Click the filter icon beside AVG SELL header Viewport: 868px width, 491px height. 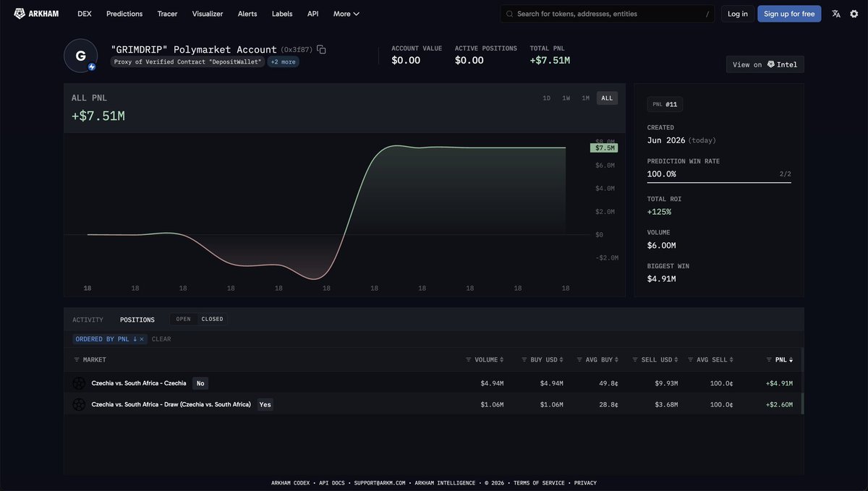coord(690,359)
